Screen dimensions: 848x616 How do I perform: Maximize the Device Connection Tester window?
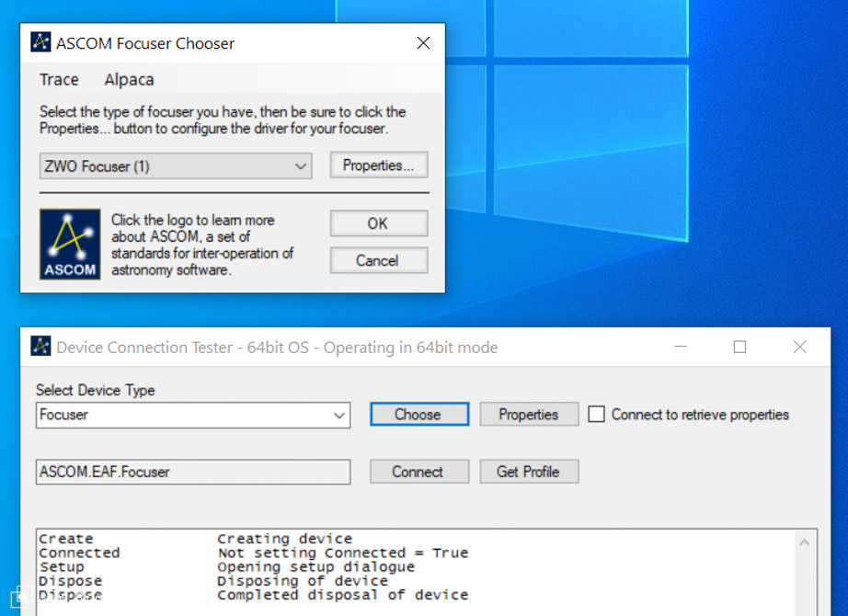pos(739,347)
